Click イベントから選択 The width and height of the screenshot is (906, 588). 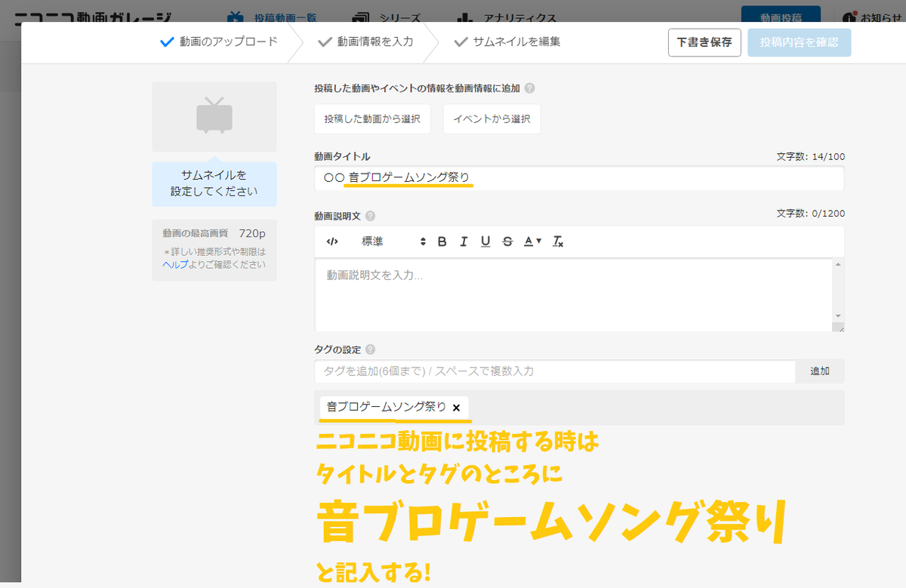point(492,119)
